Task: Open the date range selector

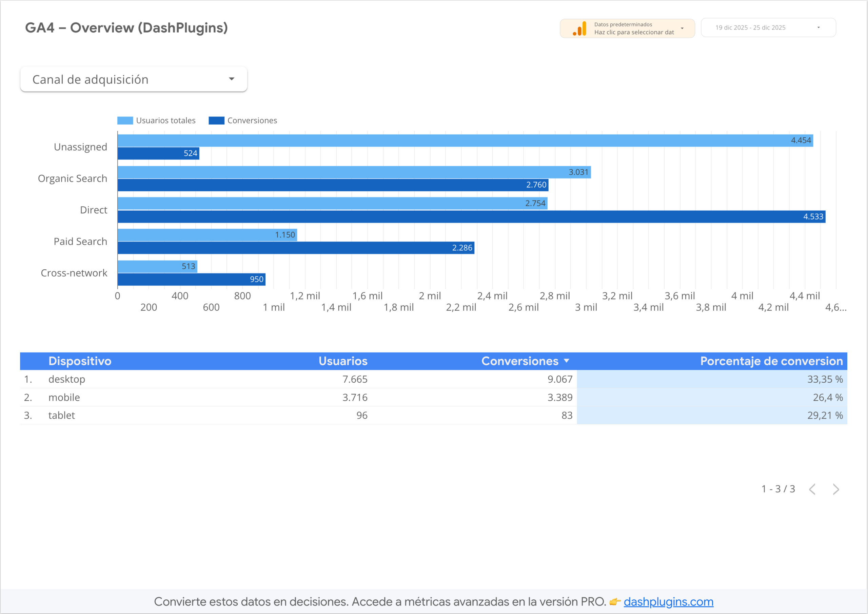Action: coord(768,27)
